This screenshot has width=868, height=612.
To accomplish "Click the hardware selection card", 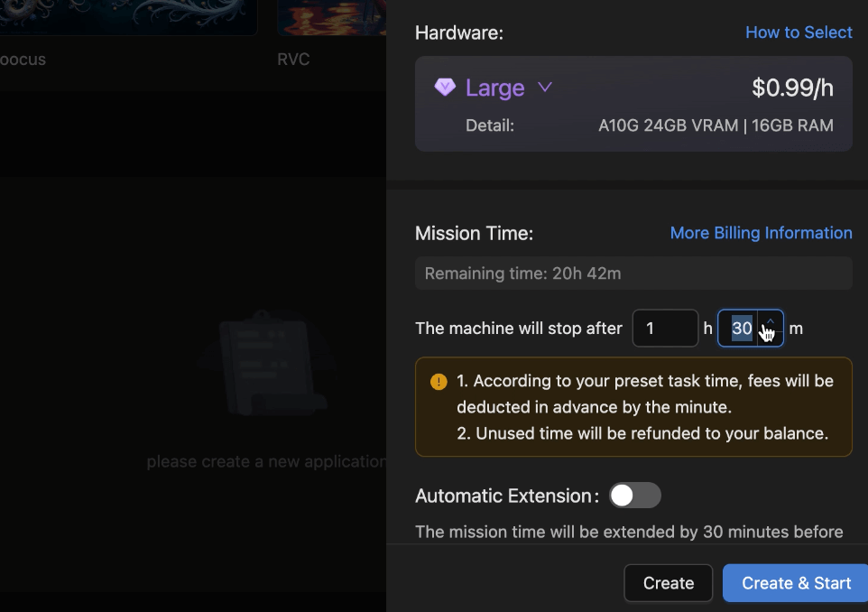I will (633, 104).
